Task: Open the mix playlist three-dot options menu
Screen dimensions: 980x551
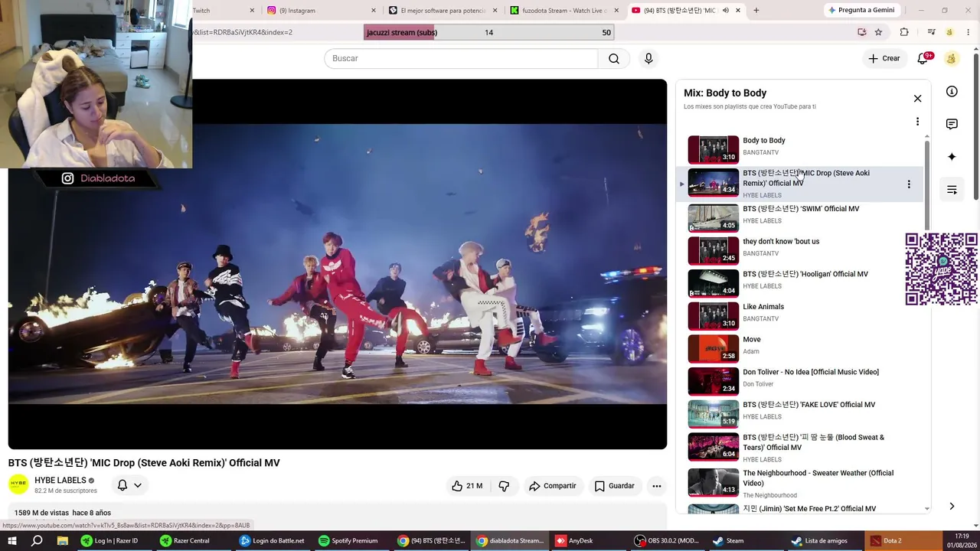Action: [x=917, y=122]
